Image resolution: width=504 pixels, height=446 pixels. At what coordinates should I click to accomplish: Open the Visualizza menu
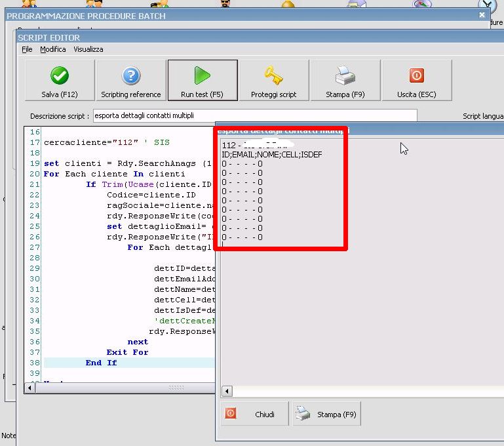click(x=88, y=49)
